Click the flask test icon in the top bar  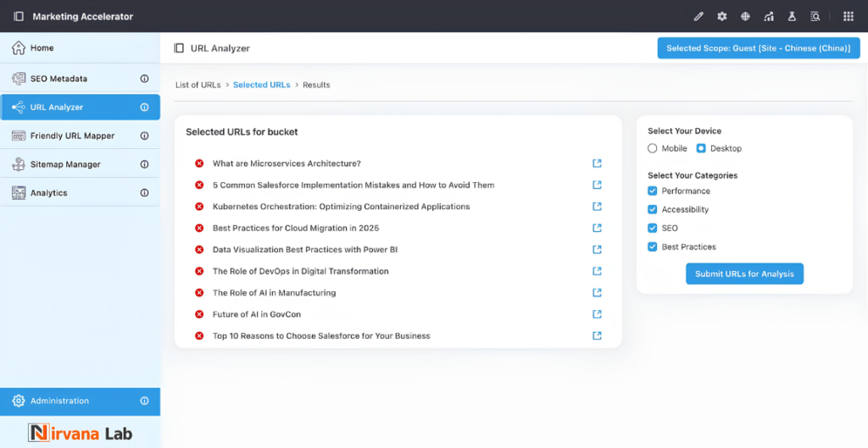pos(792,17)
